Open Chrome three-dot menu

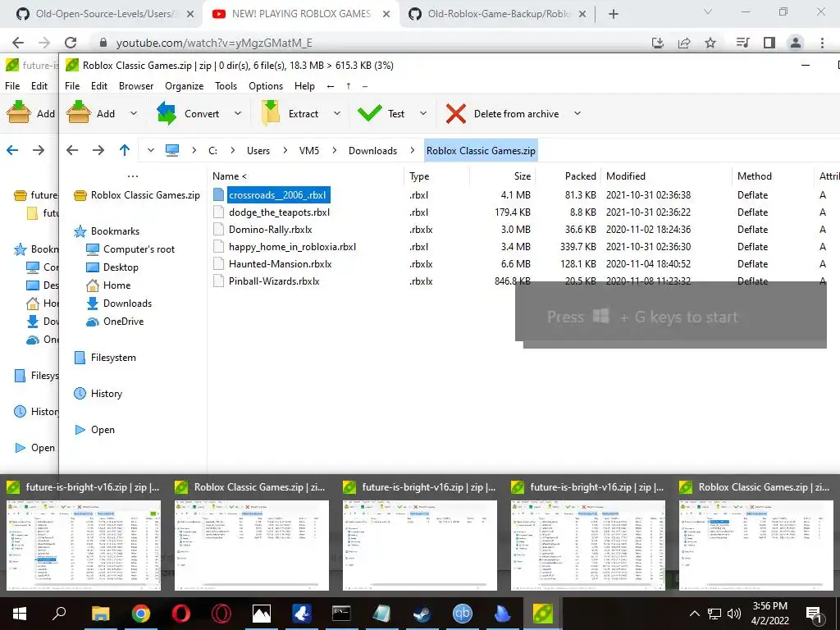[x=822, y=43]
